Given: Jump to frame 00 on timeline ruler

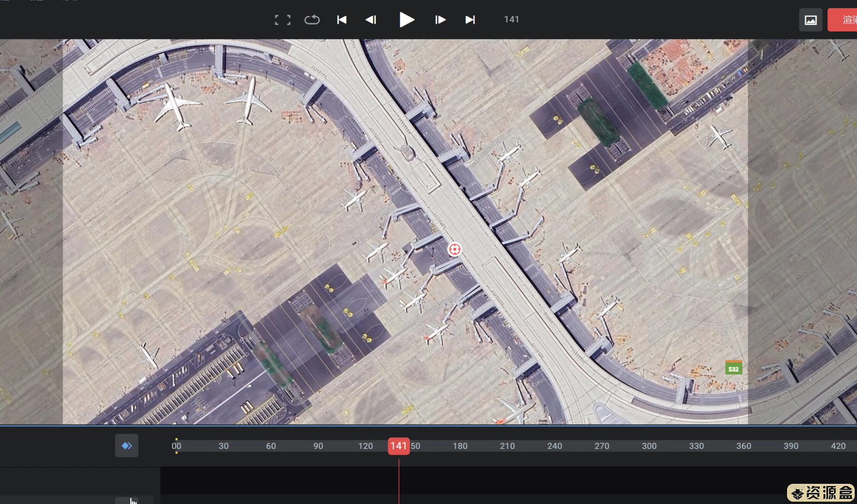Looking at the screenshot, I should [176, 446].
